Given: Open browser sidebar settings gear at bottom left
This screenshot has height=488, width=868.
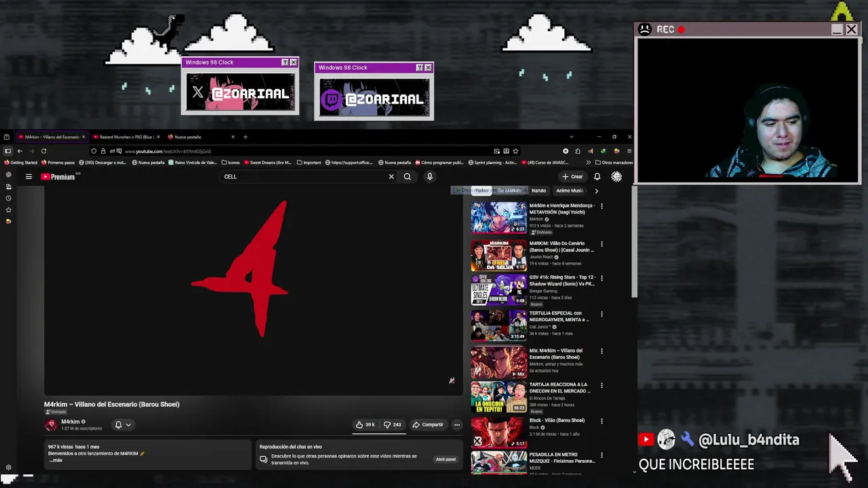Looking at the screenshot, I should pyautogui.click(x=8, y=468).
